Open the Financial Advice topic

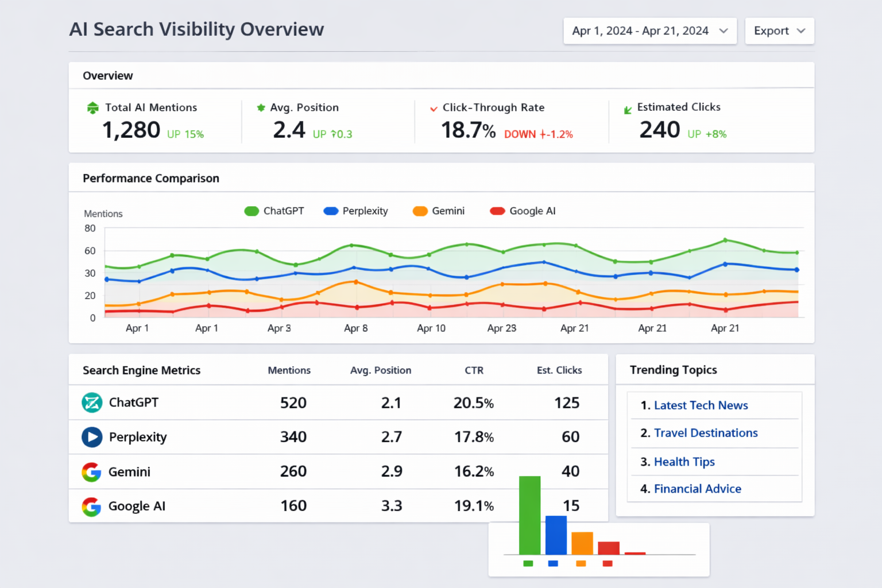697,489
